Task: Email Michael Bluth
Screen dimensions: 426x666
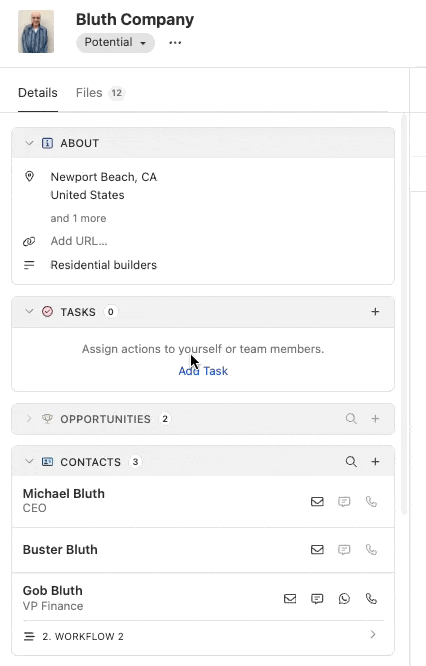Action: tap(317, 502)
